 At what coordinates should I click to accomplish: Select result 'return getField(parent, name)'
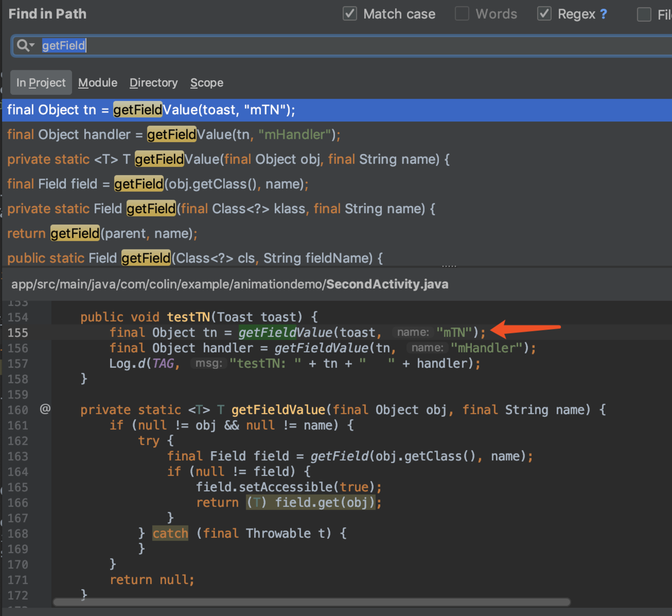tap(337, 233)
